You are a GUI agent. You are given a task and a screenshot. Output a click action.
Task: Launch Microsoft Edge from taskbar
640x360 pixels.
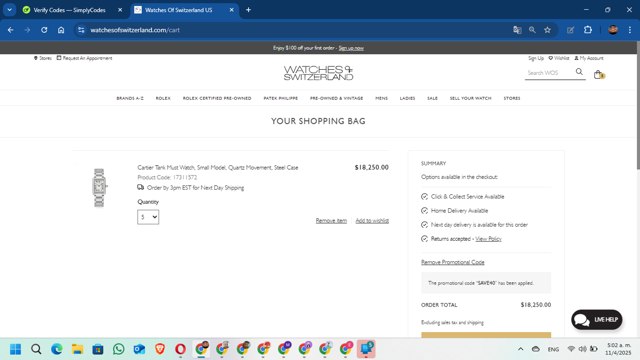click(57, 349)
